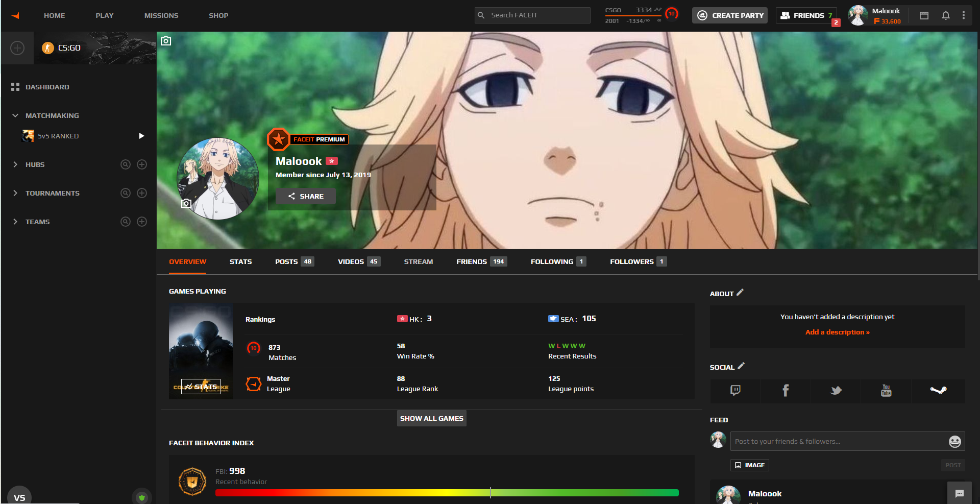
Task: Switch to the Posts tab
Action: 295,261
